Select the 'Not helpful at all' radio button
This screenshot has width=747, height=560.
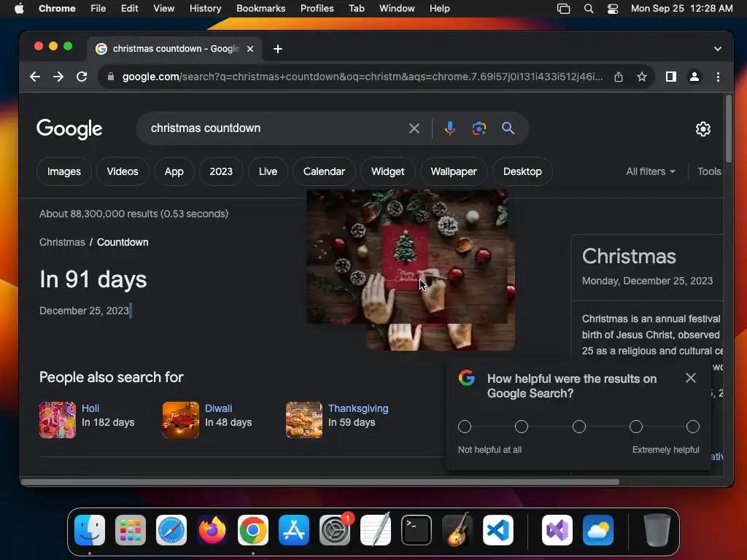point(465,427)
